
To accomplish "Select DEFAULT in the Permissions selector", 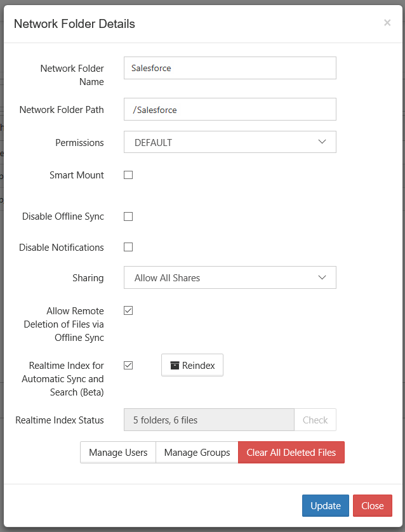I will (x=230, y=142).
